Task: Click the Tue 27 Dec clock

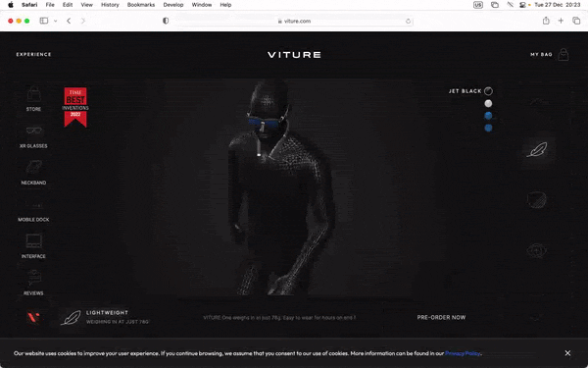Action: tap(557, 5)
